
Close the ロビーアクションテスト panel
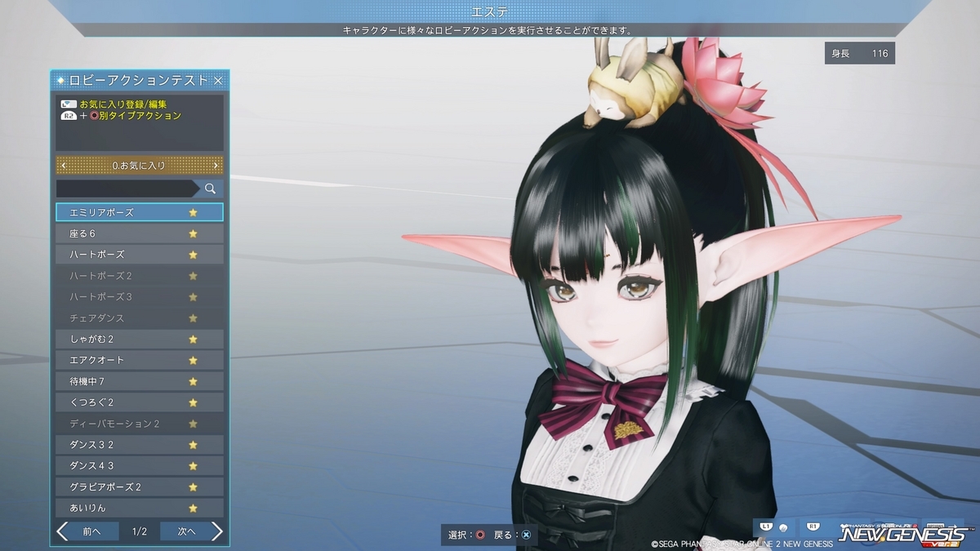pyautogui.click(x=218, y=80)
